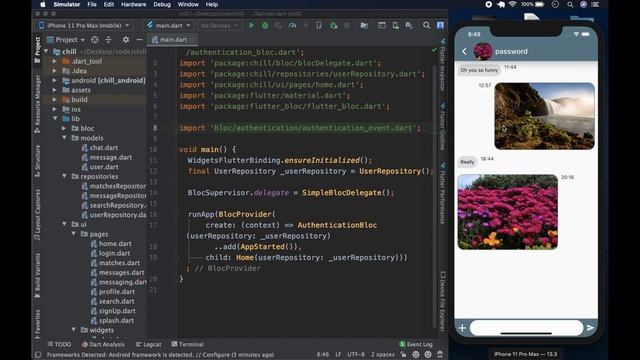640x360 pixels.
Task: Open the TODO tool tab
Action: [x=59, y=344]
